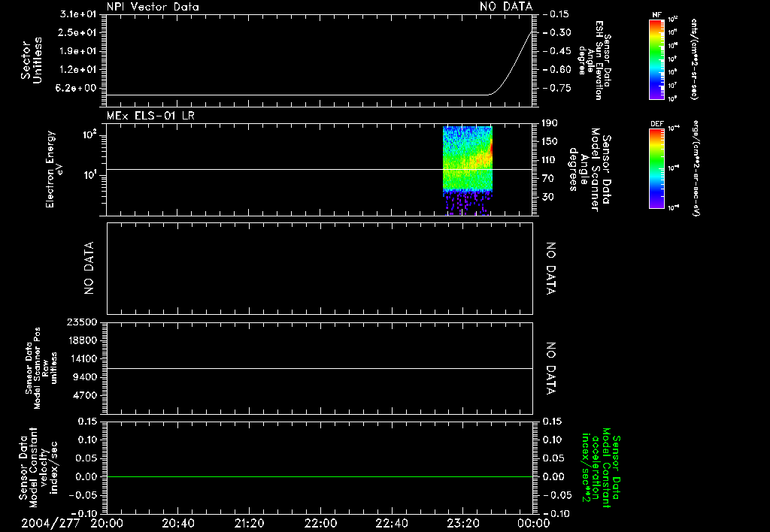Image resolution: width=770 pixels, height=532 pixels.
Task: Click the 'ergs/(cm**2-sr-sec-eV)' units label
Action: pyautogui.click(x=696, y=168)
